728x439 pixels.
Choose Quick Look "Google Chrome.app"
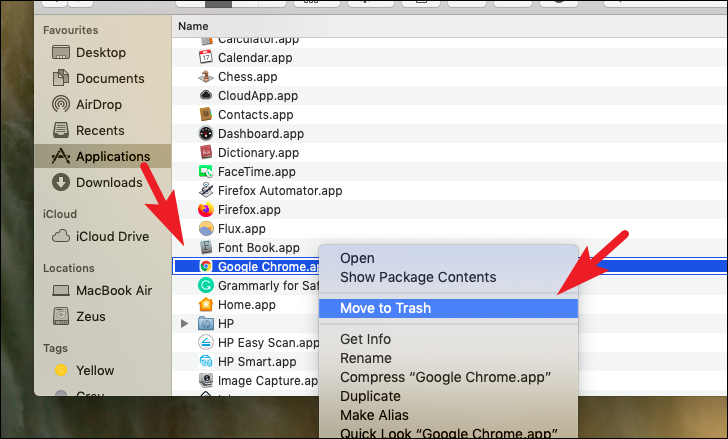pyautogui.click(x=448, y=433)
